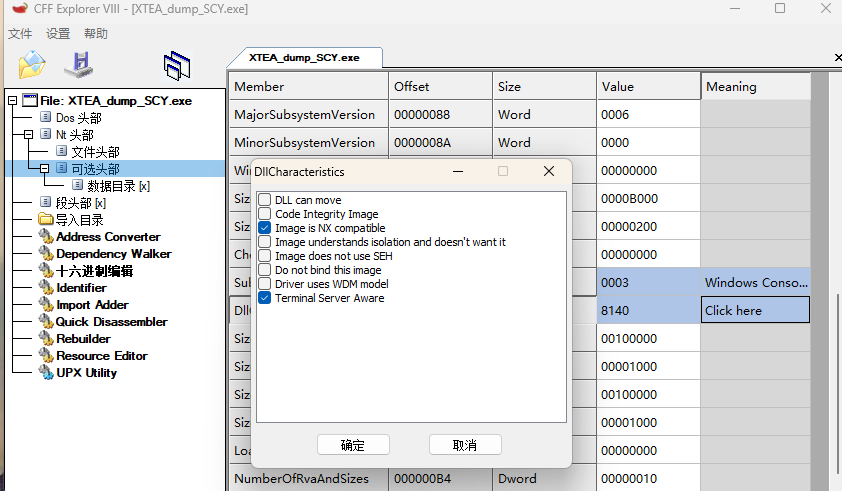Uncheck Image is NX compatible
The width and height of the screenshot is (842, 491).
265,228
